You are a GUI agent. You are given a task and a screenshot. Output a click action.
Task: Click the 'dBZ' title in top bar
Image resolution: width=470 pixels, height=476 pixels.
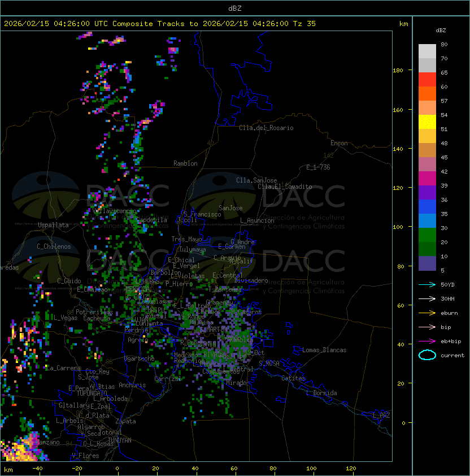pos(235,8)
